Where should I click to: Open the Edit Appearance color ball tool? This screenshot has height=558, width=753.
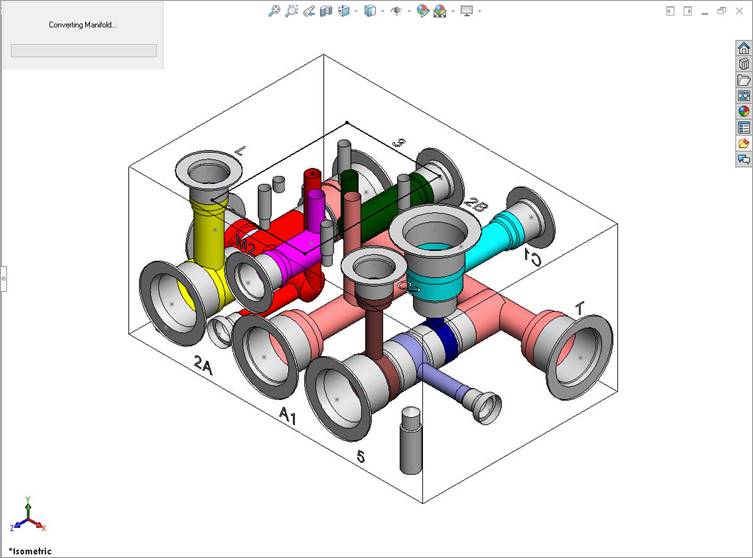(422, 11)
